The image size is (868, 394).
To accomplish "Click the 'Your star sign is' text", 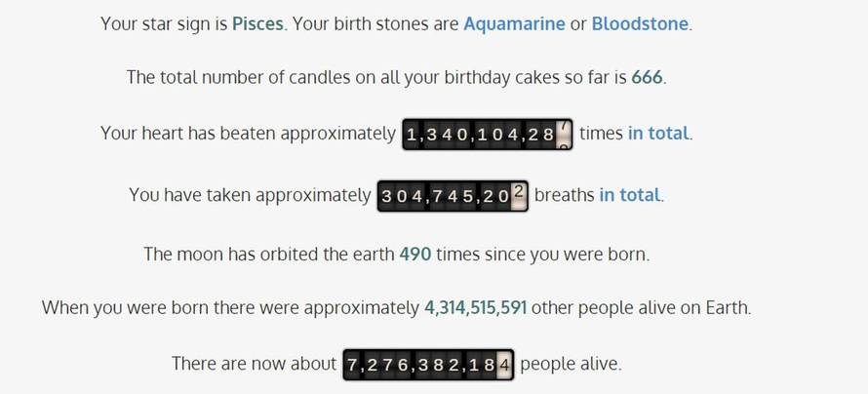I will pyautogui.click(x=164, y=23).
